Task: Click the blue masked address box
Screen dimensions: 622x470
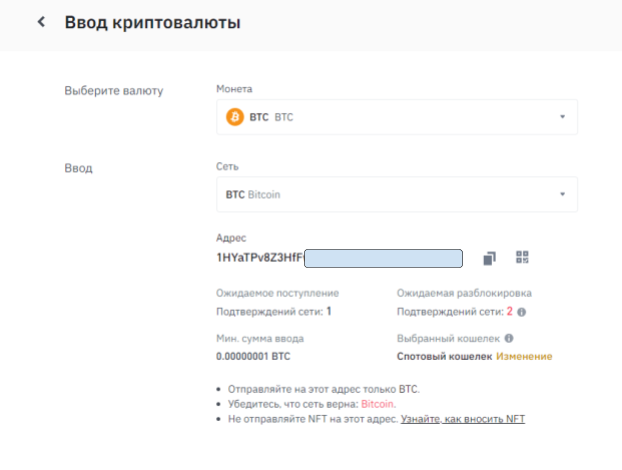Action: coord(383,258)
